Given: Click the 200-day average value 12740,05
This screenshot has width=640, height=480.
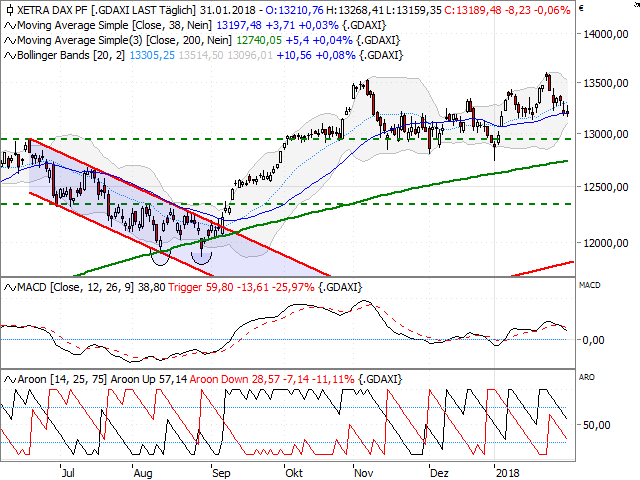Looking at the screenshot, I should (259, 40).
